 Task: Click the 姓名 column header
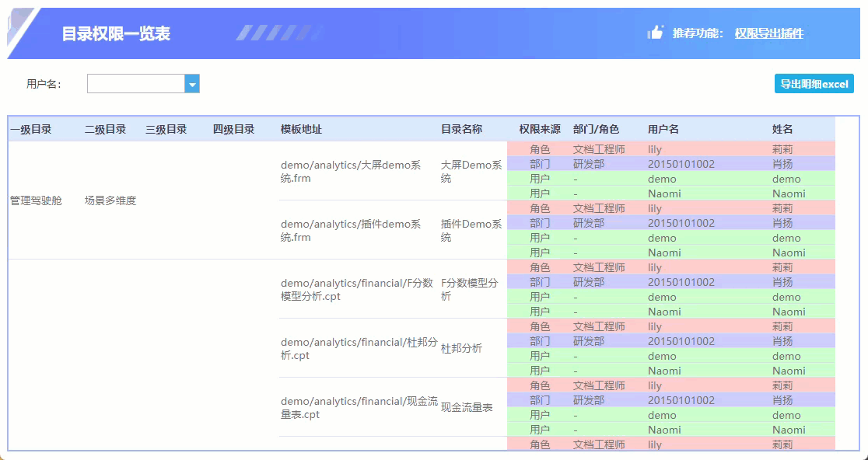tap(782, 129)
